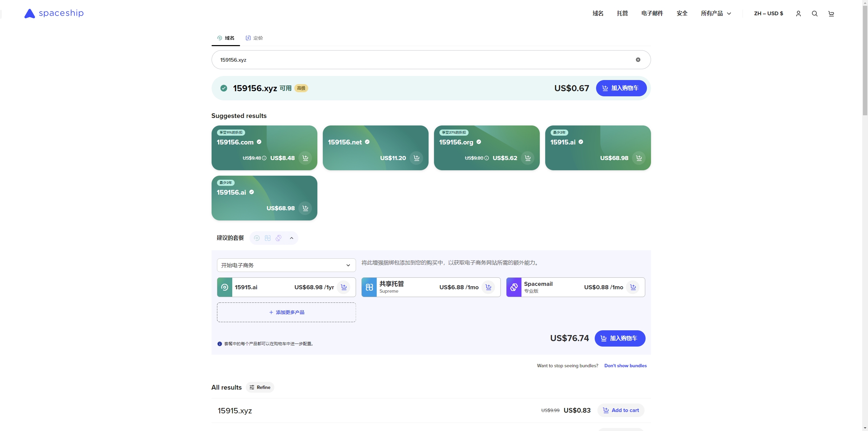Screen dimensions: 868x431
Task: Click the shared hosting product icon
Action: [369, 287]
